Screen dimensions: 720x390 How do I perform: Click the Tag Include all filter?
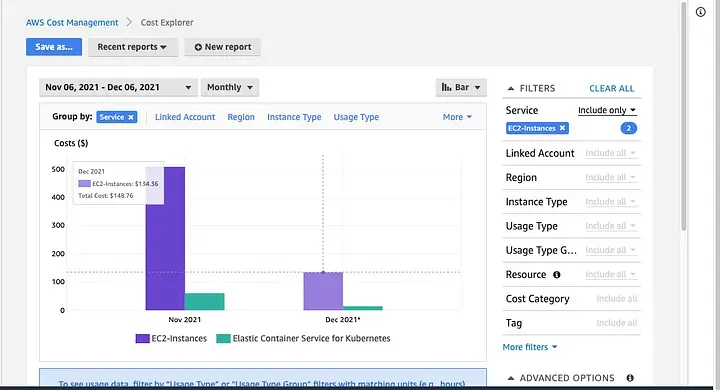pos(617,323)
